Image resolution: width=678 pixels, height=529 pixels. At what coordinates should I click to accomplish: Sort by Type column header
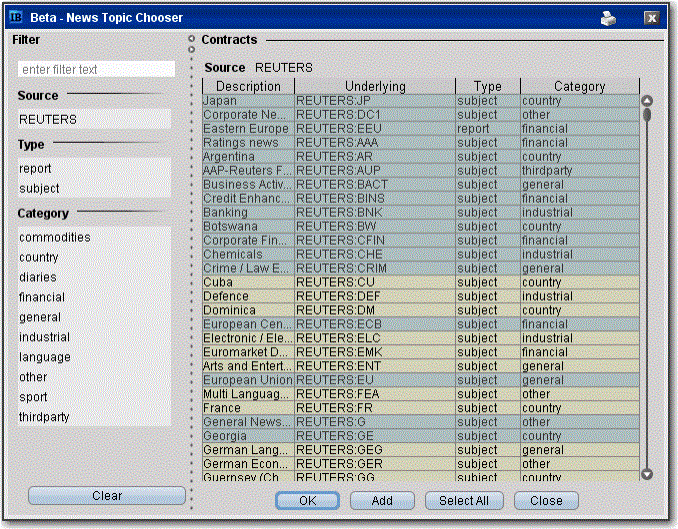488,86
